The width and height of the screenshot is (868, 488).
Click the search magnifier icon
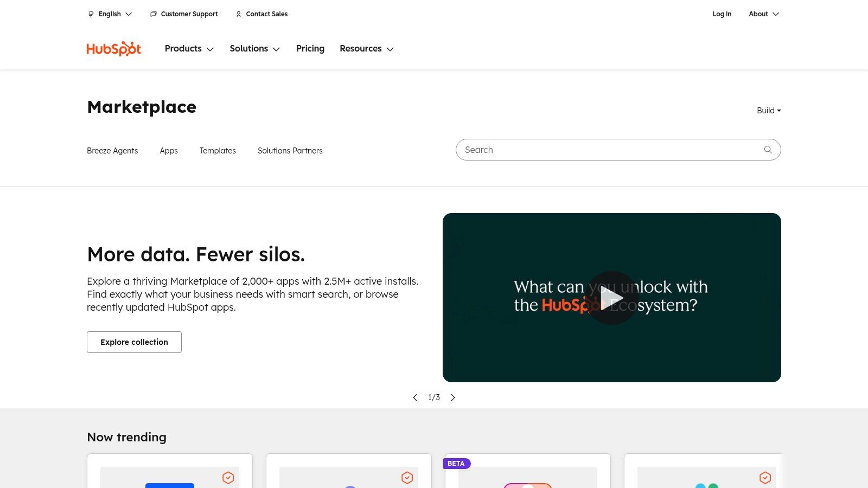[x=768, y=150]
